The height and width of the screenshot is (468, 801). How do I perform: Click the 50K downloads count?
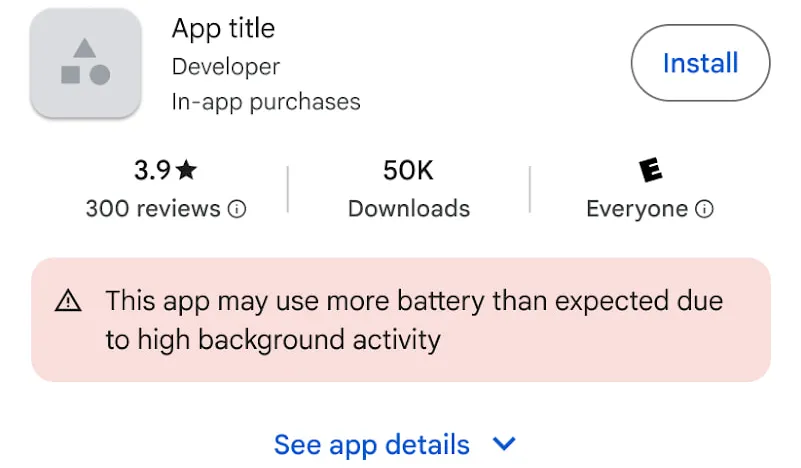(408, 171)
